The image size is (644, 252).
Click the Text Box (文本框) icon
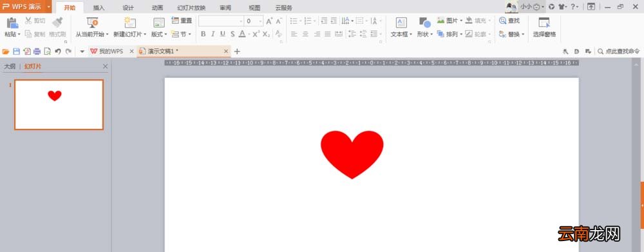click(x=401, y=23)
